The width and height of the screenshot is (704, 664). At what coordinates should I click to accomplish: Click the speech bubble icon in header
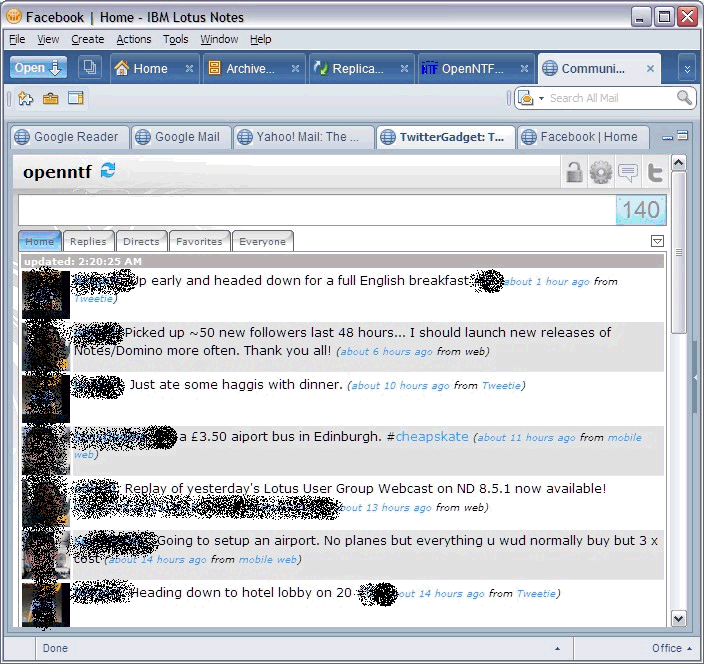(628, 172)
